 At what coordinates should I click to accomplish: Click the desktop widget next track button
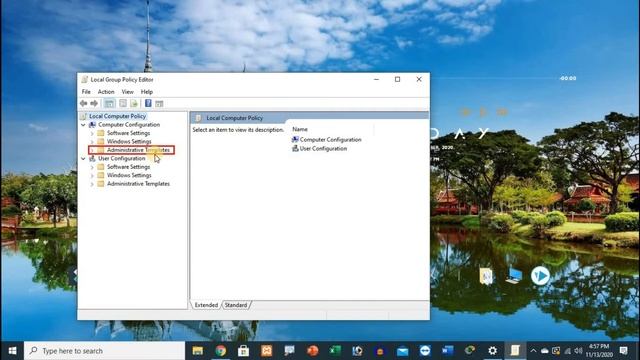502,112
